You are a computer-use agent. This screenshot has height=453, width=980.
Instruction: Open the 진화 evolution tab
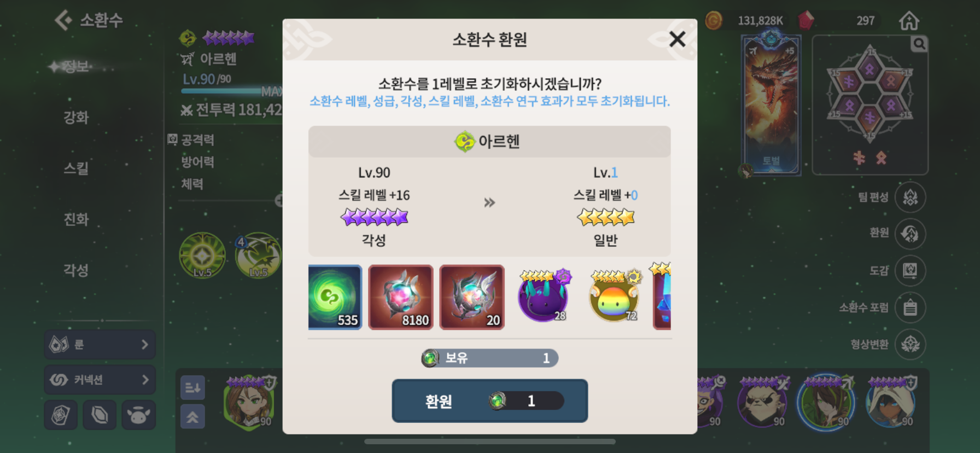pos(76,219)
